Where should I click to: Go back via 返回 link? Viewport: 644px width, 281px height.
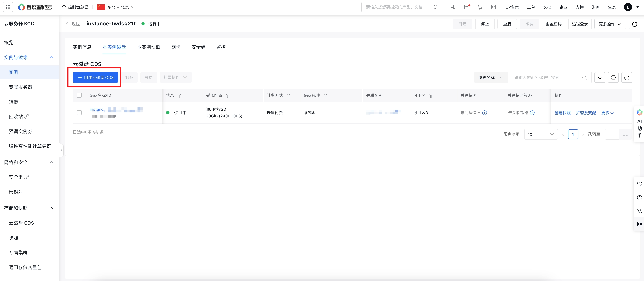[73, 24]
